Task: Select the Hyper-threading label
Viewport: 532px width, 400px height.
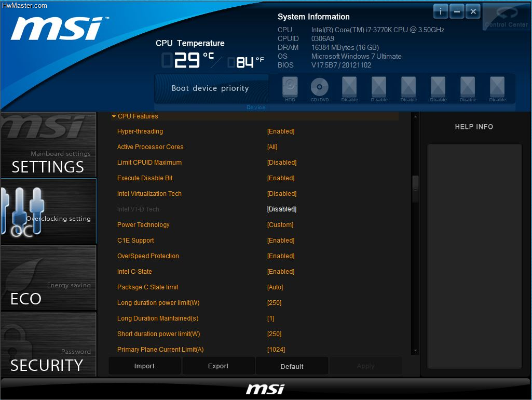Action: point(140,131)
